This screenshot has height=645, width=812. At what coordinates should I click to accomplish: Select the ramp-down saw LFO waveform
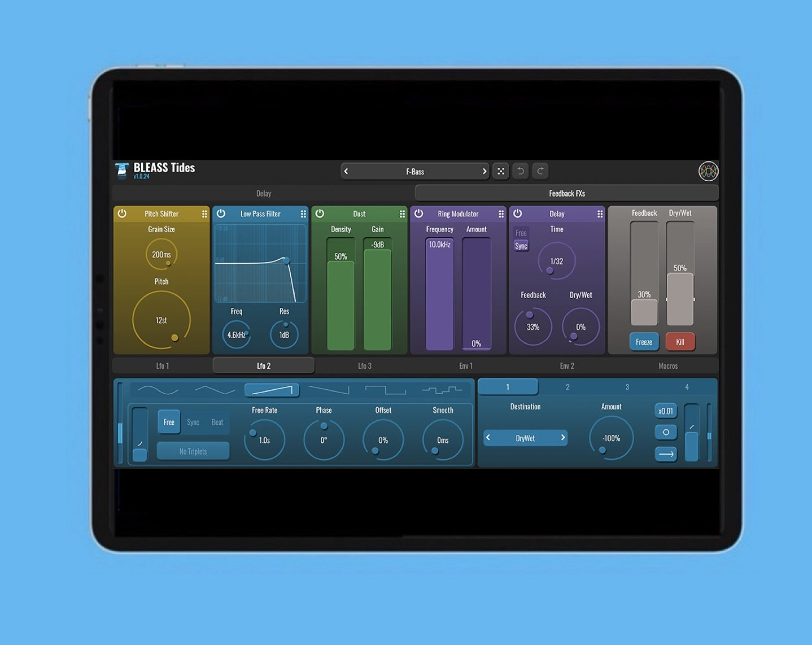[x=329, y=390]
